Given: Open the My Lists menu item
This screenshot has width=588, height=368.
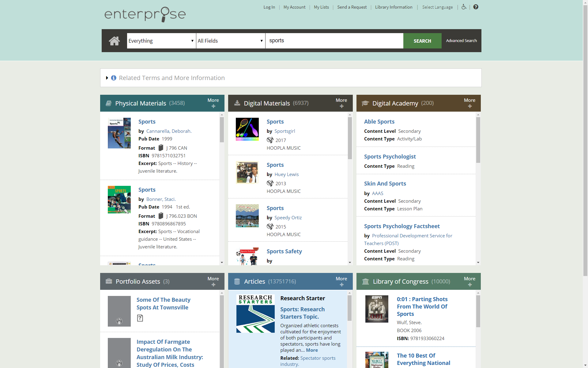Looking at the screenshot, I should coord(321,7).
